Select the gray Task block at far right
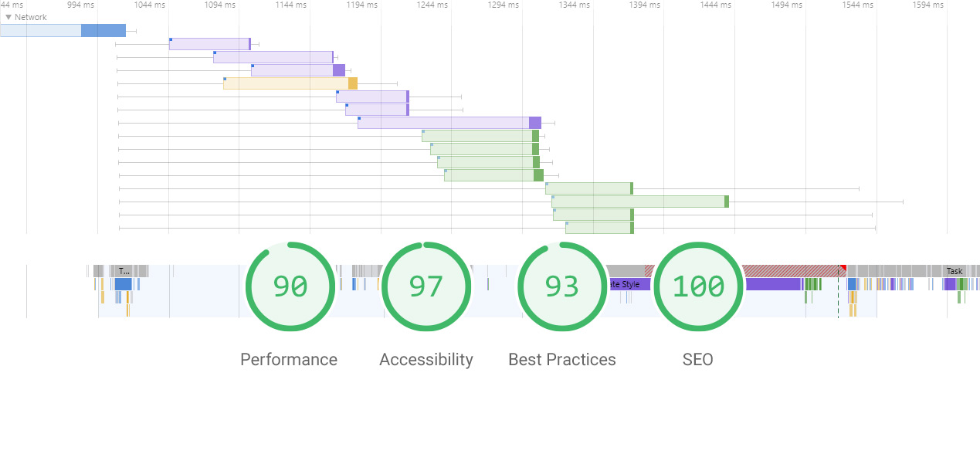Screen dimensions: 980x471 [x=955, y=271]
